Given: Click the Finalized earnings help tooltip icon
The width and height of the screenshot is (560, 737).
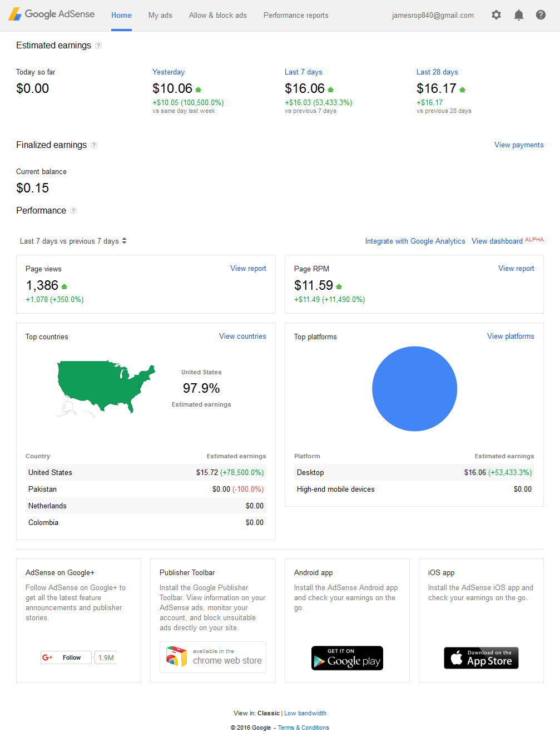Looking at the screenshot, I should pos(94,145).
